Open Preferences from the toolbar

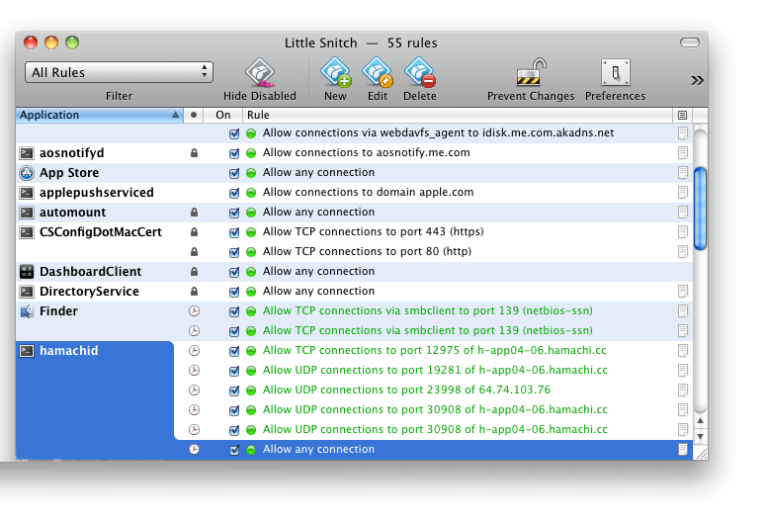pyautogui.click(x=616, y=72)
